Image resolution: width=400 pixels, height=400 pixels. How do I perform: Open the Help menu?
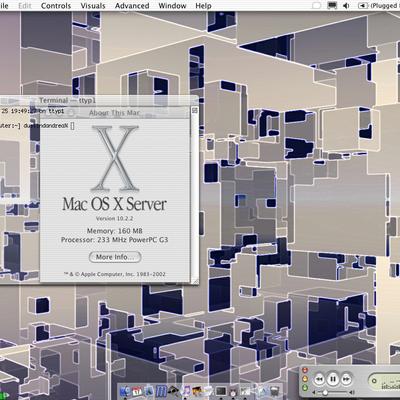203,6
